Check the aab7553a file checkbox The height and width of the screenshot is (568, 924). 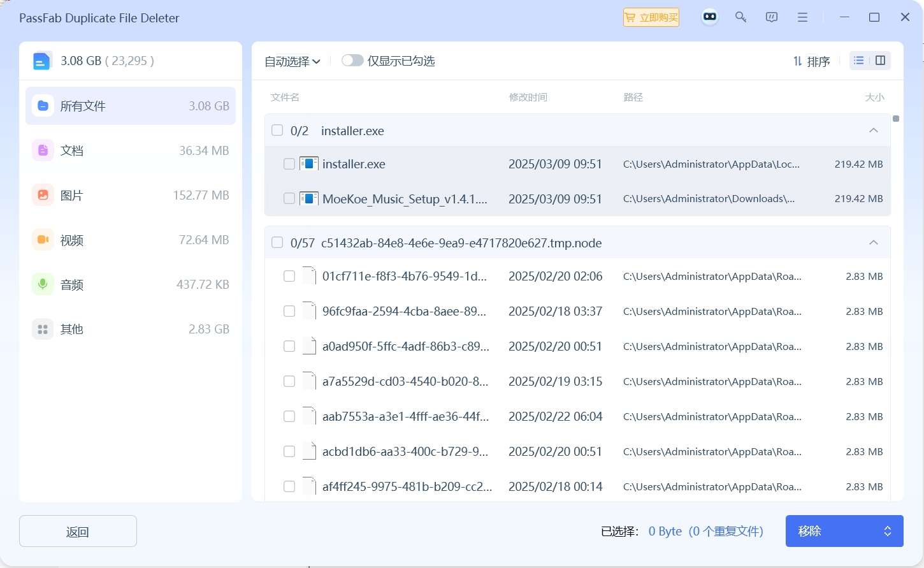(x=289, y=416)
